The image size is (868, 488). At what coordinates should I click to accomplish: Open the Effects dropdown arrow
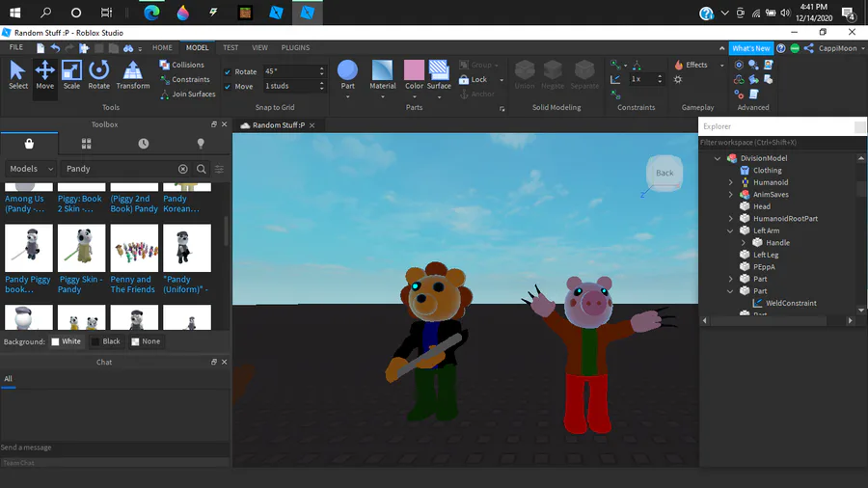(x=721, y=66)
